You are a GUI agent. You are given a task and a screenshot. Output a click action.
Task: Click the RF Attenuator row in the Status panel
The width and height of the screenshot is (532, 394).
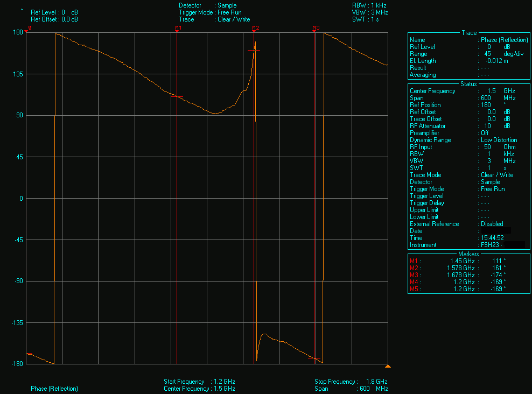coord(460,126)
